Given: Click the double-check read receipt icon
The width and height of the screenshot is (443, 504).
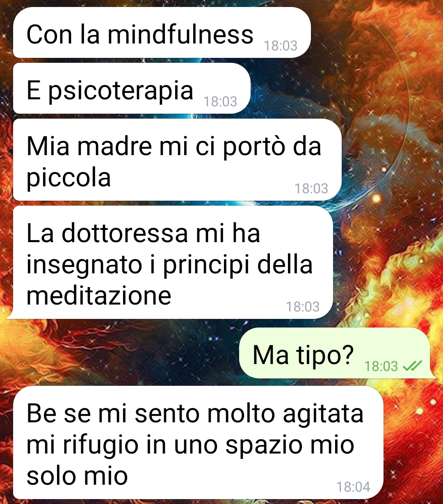Looking at the screenshot, I should [x=413, y=366].
